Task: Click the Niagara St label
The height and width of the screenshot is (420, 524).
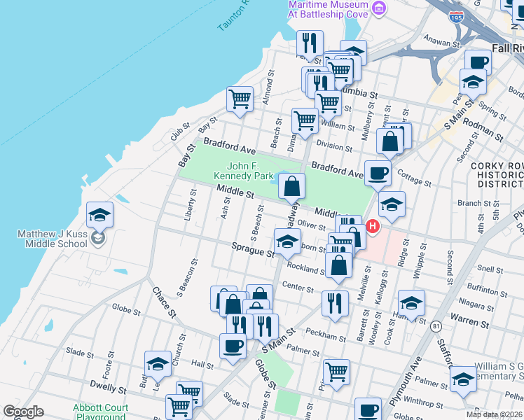Action: tap(476, 304)
